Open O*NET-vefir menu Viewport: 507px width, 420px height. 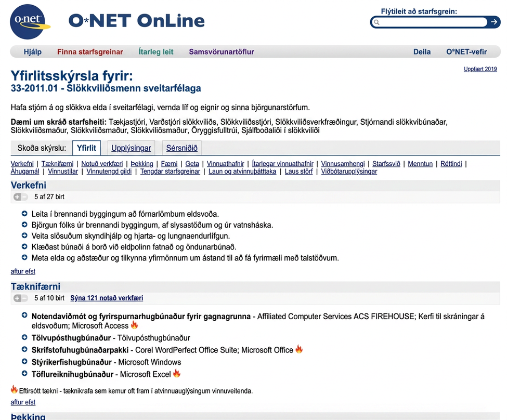click(x=466, y=52)
